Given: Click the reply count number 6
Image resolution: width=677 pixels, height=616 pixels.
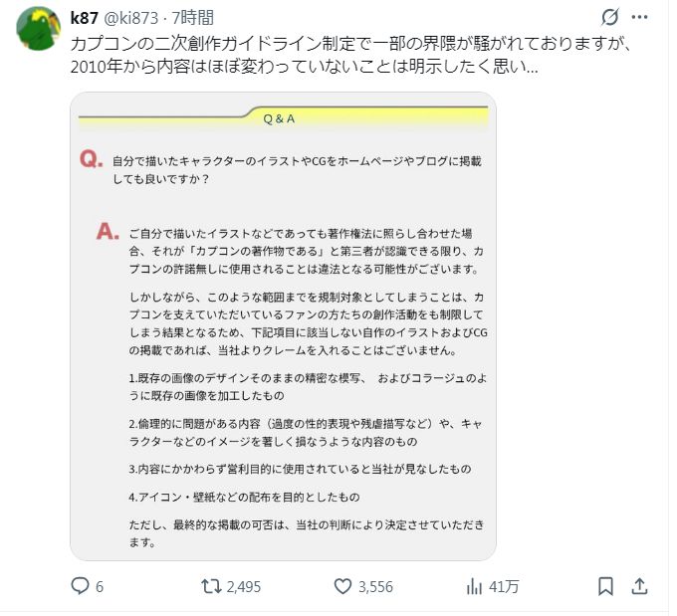Looking at the screenshot, I should pyautogui.click(x=100, y=587).
